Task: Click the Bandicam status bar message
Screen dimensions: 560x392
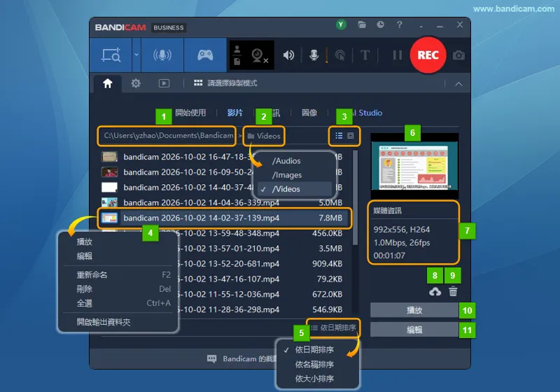Action: pyautogui.click(x=243, y=359)
